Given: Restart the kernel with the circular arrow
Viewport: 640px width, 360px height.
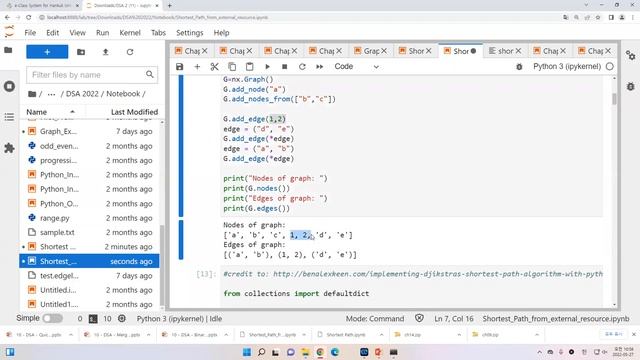Looking at the screenshot, I should (302, 67).
